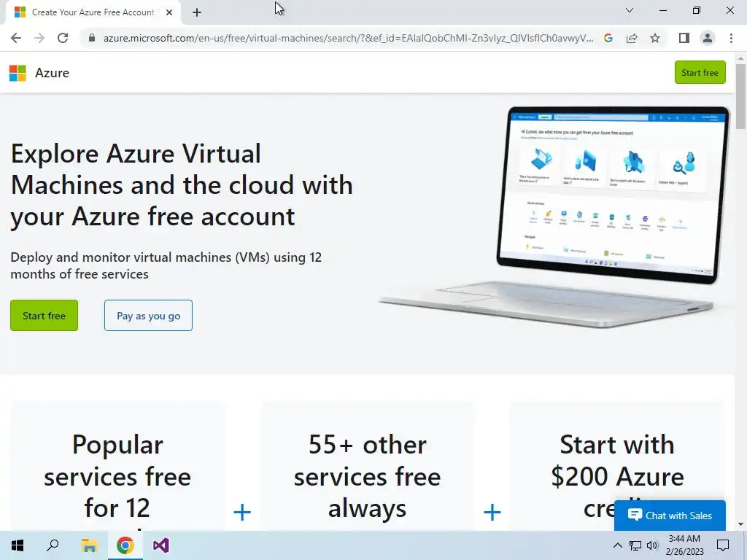747x560 pixels.
Task: Show hidden system tray icons
Action: point(617,545)
